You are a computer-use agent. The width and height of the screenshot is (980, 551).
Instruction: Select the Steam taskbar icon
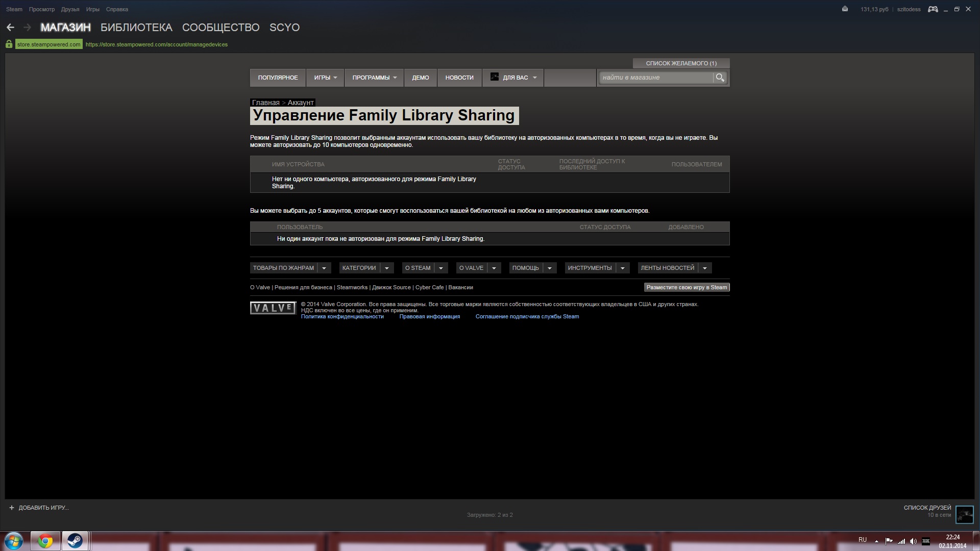(x=75, y=541)
